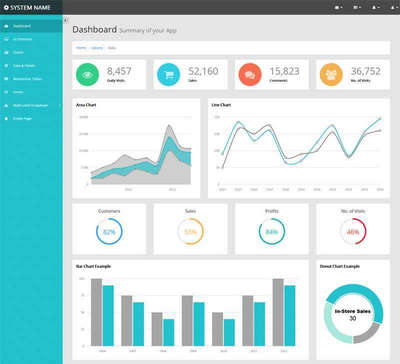The height and width of the screenshot is (364, 400).
Task: Click the red Comments bubble icon
Action: pyautogui.click(x=250, y=75)
